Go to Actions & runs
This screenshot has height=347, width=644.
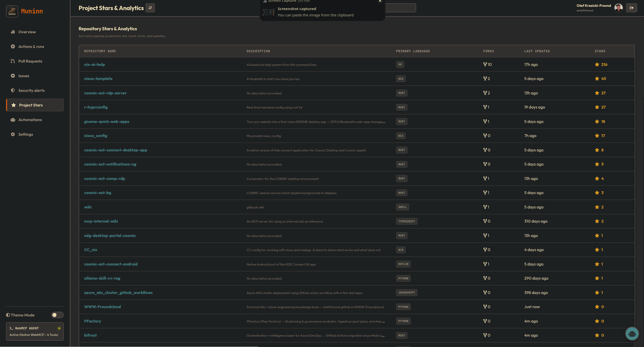tap(35, 46)
